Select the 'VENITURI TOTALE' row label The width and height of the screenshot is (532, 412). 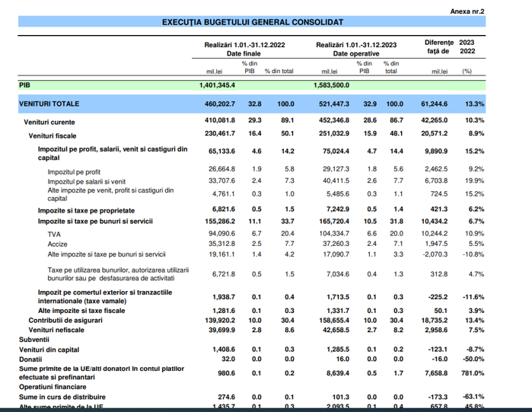(x=50, y=103)
